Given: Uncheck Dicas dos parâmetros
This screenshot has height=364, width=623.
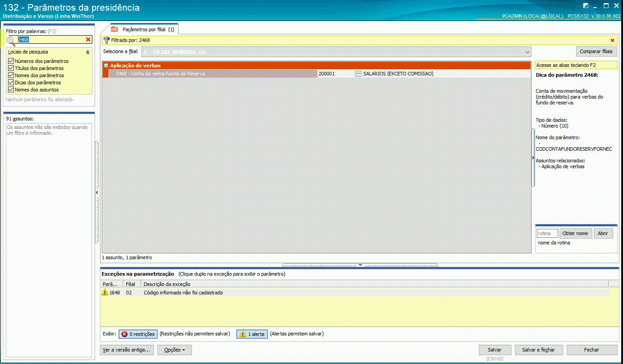Looking at the screenshot, I should point(11,83).
